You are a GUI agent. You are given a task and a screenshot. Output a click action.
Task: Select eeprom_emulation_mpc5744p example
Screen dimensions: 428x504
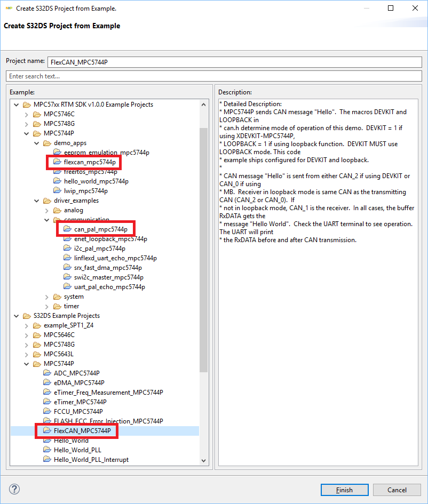coord(106,153)
